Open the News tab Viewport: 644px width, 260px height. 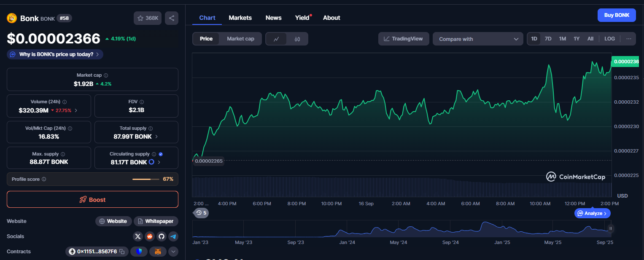(x=273, y=18)
